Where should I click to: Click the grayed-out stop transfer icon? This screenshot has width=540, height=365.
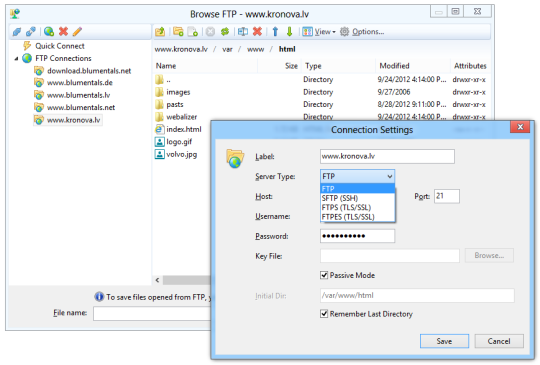[x=210, y=32]
